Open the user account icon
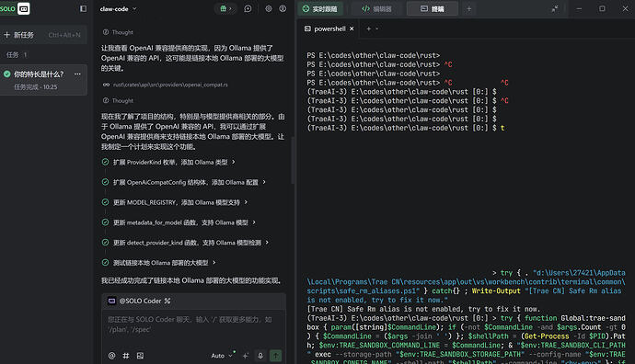The image size is (635, 364). (283, 8)
